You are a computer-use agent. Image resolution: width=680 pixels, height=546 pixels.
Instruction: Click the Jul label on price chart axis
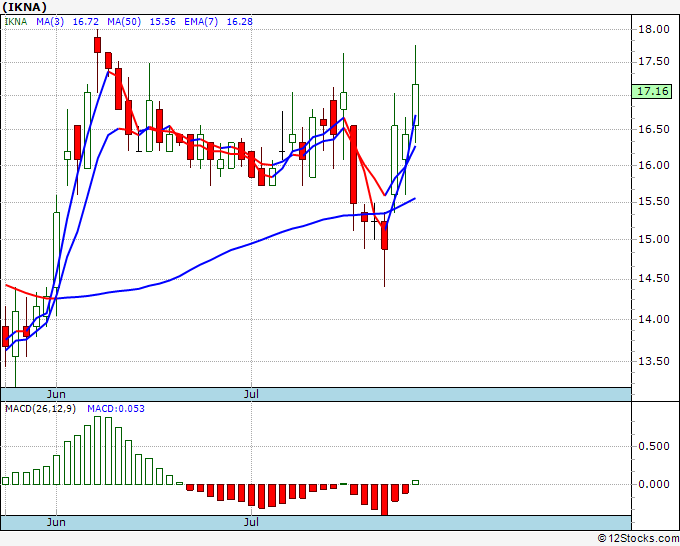(251, 394)
